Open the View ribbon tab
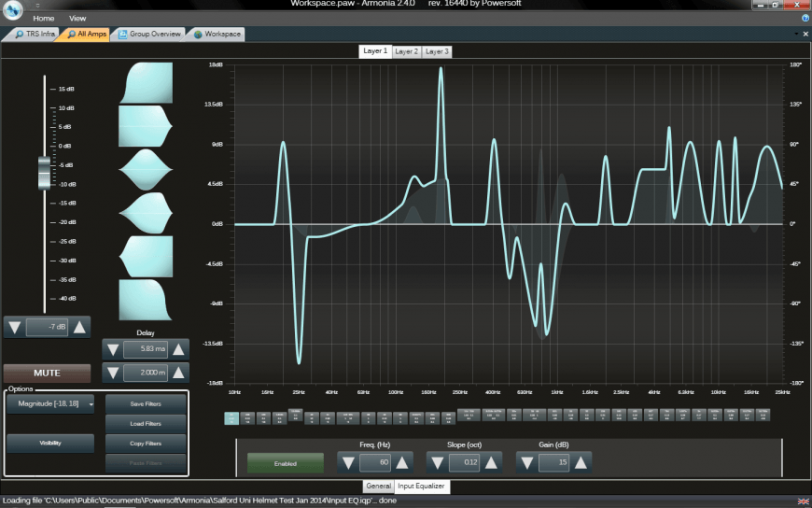The width and height of the screenshot is (812, 508). coord(77,18)
